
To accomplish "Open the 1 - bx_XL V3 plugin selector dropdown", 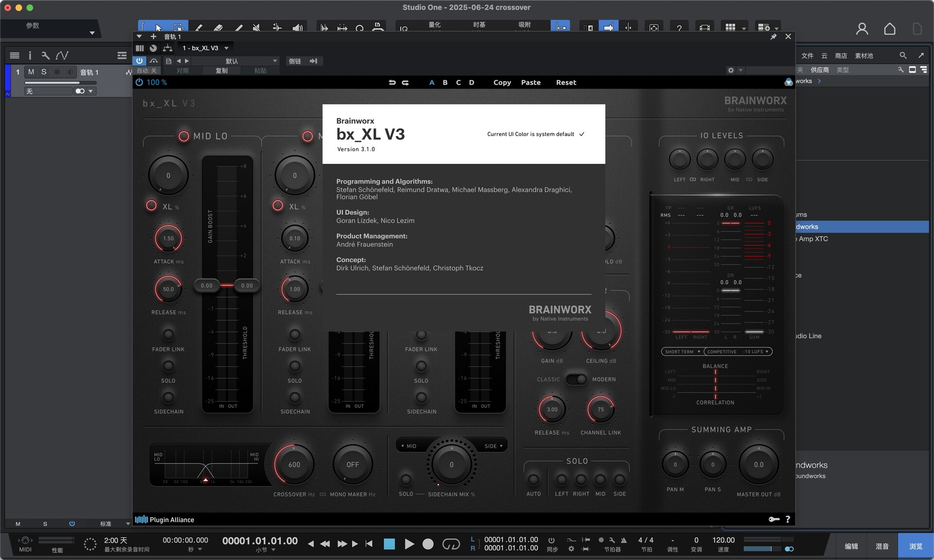I will [205, 48].
